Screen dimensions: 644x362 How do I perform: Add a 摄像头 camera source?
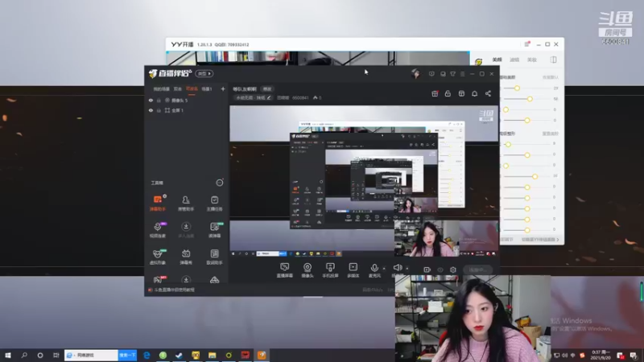[x=308, y=270]
